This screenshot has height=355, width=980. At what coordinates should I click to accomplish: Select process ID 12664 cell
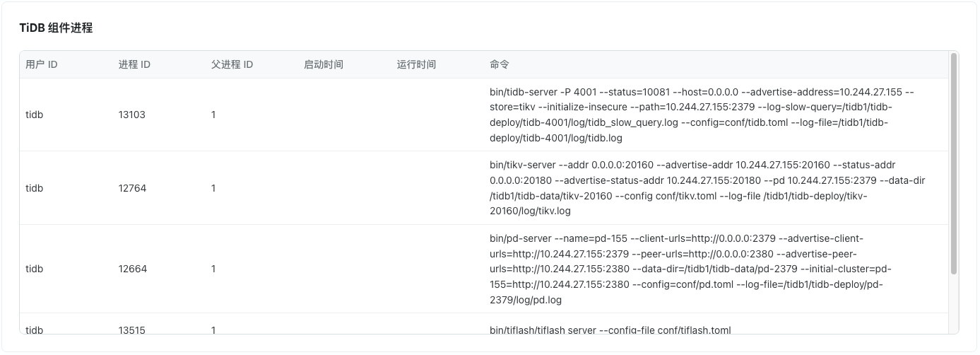pos(132,269)
